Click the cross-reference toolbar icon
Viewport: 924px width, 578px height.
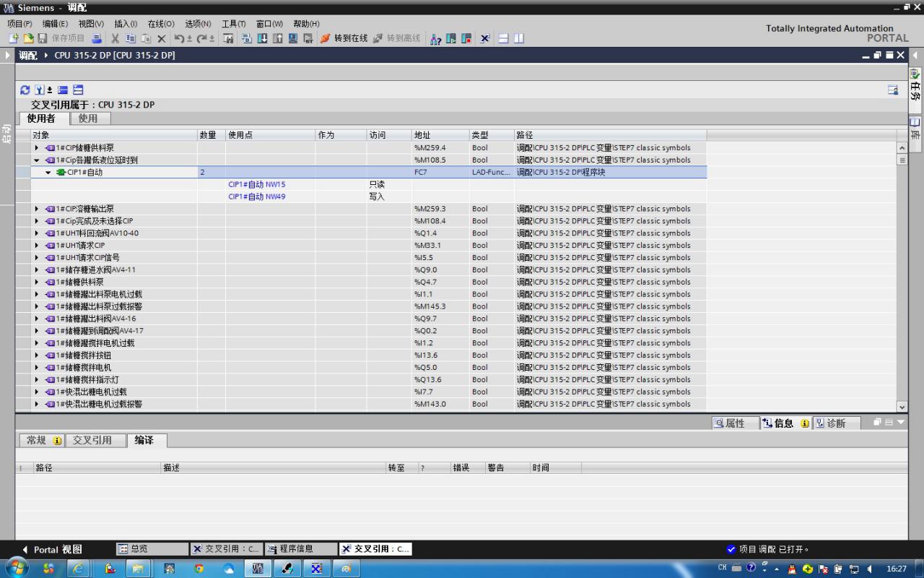pyautogui.click(x=485, y=38)
